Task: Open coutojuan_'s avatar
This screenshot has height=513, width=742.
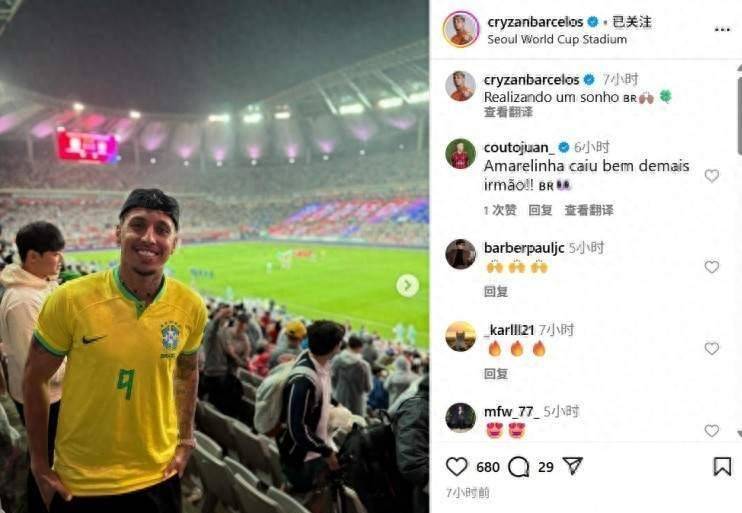Action: coord(460,154)
